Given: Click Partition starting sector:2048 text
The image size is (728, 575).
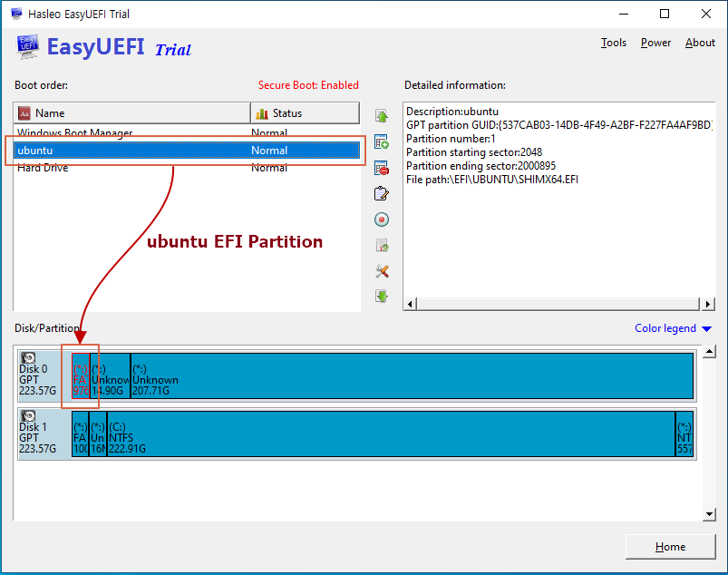Looking at the screenshot, I should tap(474, 152).
